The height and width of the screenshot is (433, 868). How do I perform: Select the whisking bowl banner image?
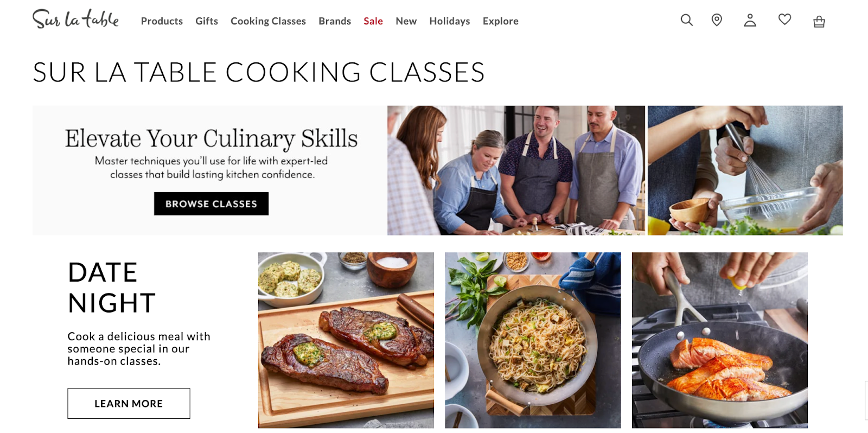pos(745,170)
